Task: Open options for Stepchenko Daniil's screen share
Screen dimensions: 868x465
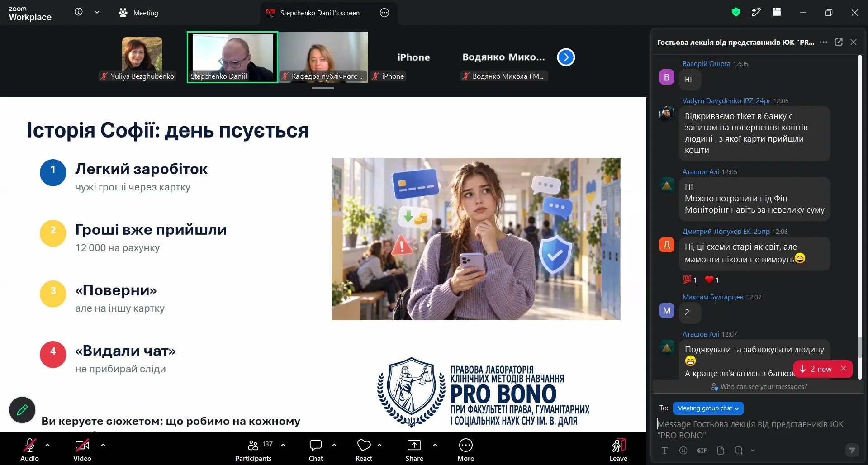Action: (x=384, y=13)
